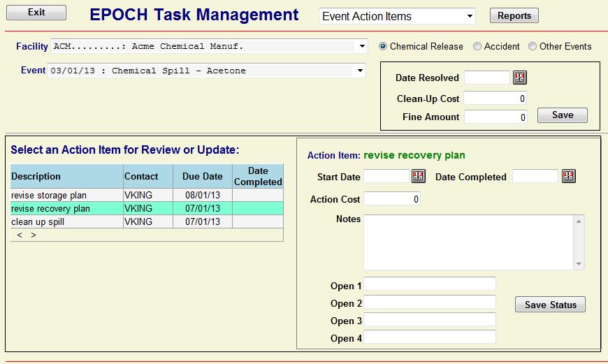Image resolution: width=608 pixels, height=364 pixels.
Task: Select the Other Events radio button
Action: tap(533, 47)
